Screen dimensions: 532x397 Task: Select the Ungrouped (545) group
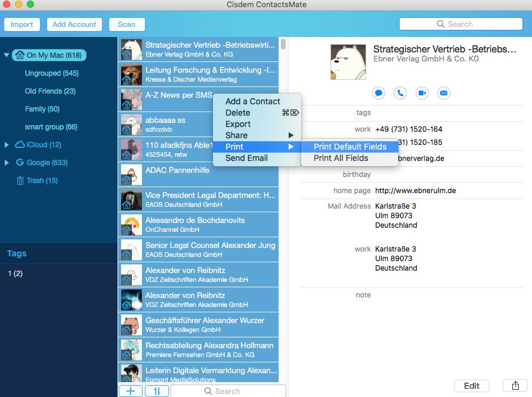coord(51,73)
